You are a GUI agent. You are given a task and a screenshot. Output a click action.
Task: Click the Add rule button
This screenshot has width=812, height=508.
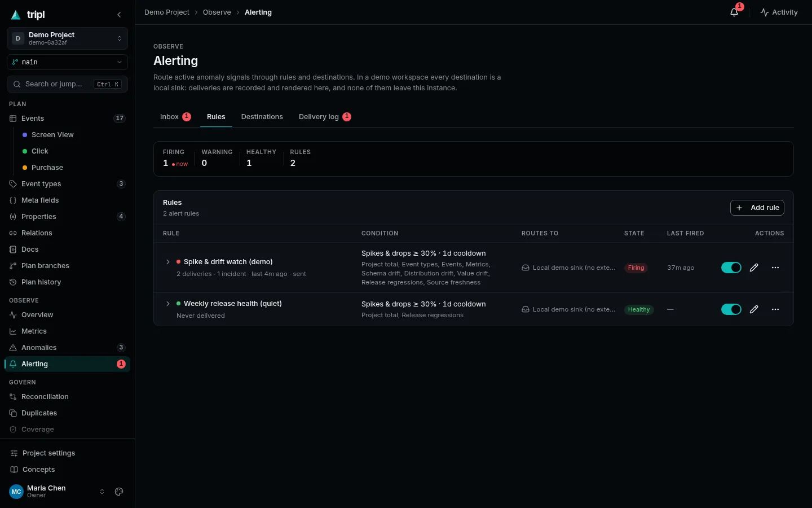[x=757, y=208]
